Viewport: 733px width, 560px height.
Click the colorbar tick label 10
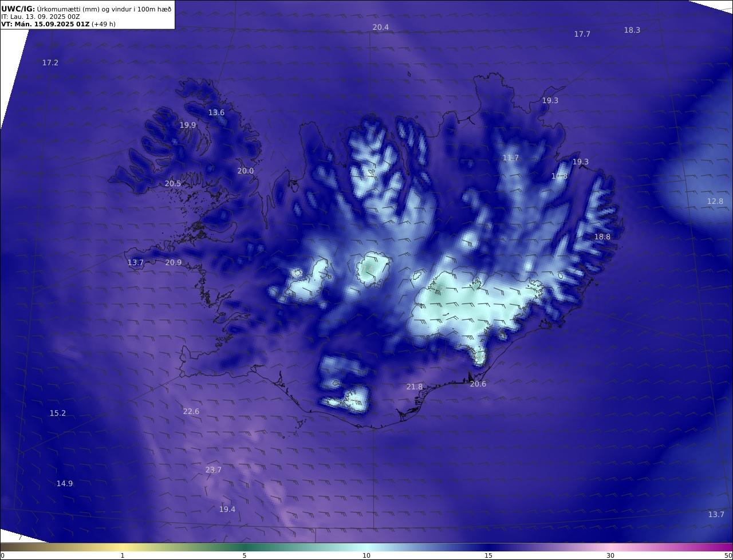[366, 555]
